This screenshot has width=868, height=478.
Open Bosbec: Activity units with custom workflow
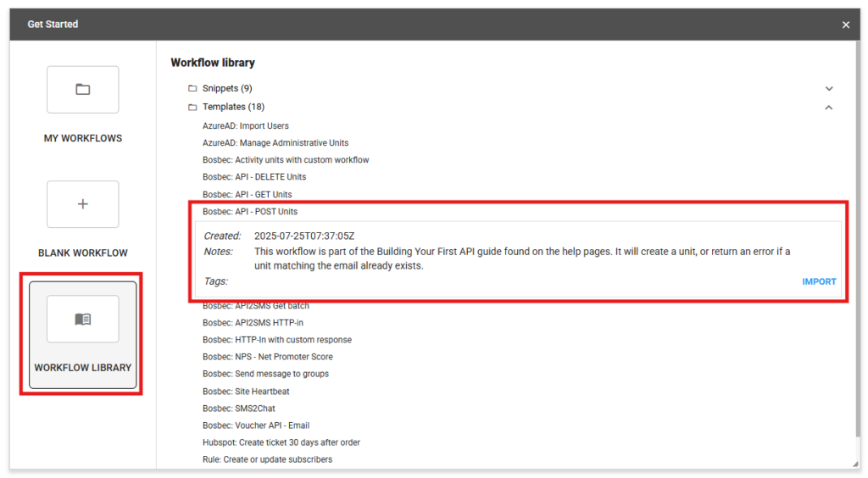(x=285, y=160)
